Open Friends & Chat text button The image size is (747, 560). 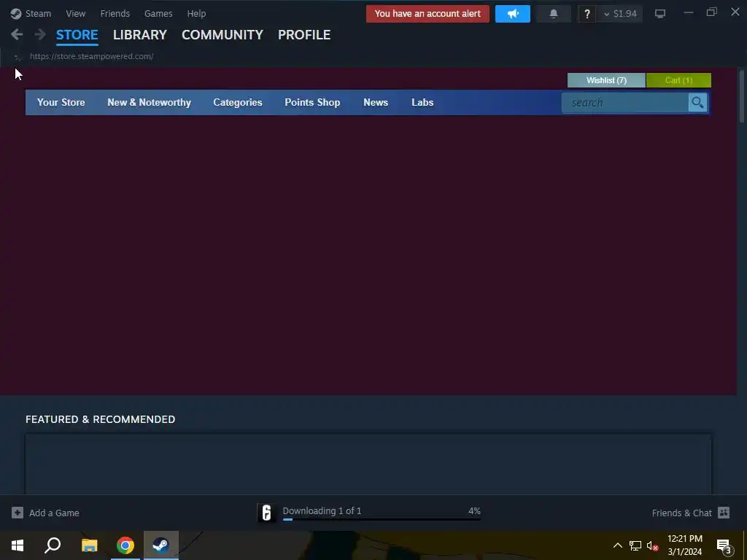(682, 513)
